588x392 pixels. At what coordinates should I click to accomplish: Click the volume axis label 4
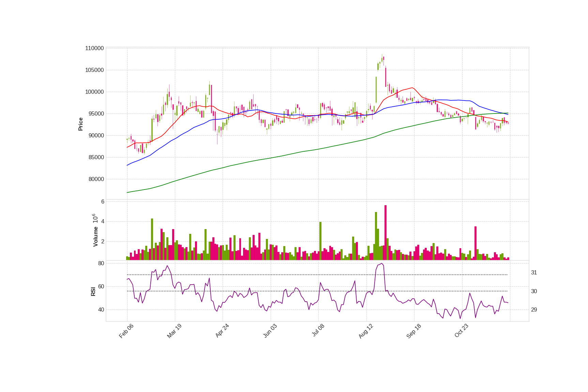point(103,222)
